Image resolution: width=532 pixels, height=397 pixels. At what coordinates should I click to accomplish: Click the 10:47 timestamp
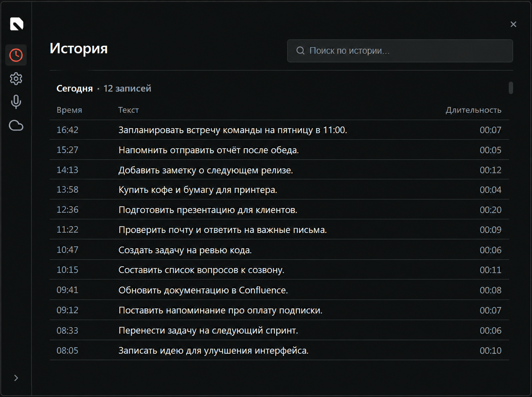(67, 250)
